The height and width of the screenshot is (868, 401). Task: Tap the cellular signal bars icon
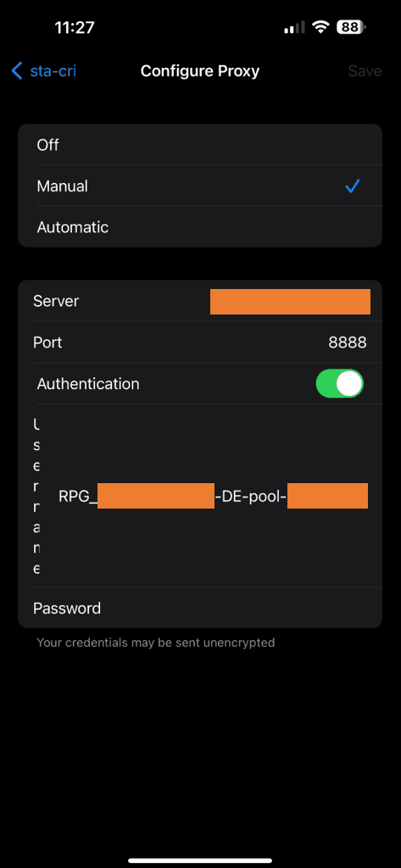[x=295, y=28]
